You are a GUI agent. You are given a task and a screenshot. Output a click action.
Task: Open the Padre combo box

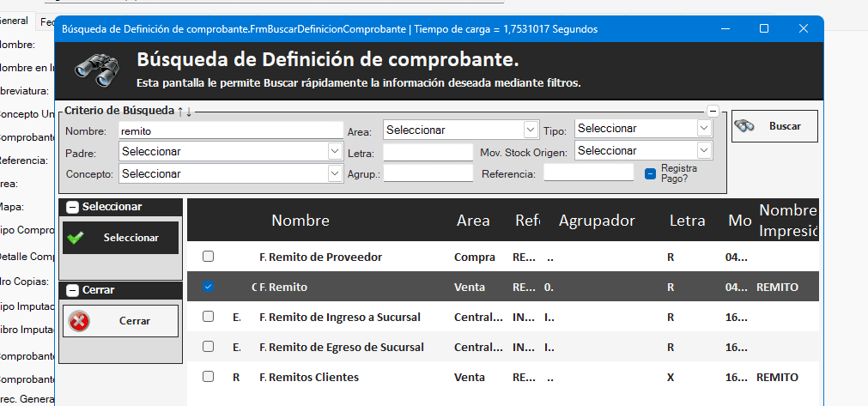click(x=334, y=151)
